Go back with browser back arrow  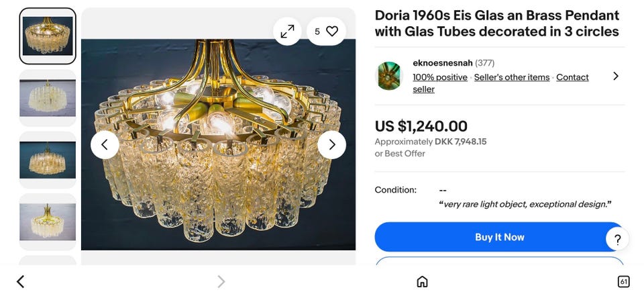click(x=20, y=282)
